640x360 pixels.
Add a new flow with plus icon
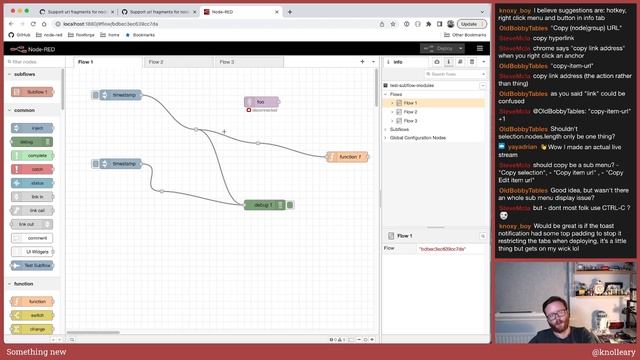click(x=362, y=62)
